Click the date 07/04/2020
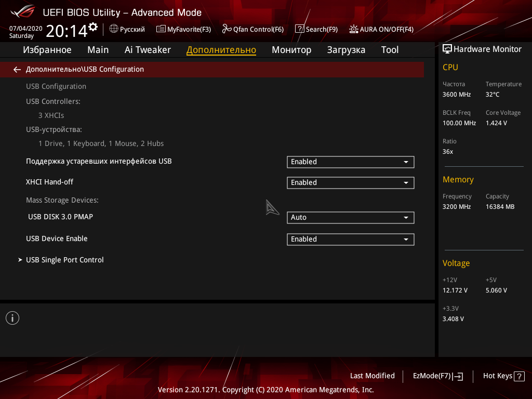The image size is (532, 399). tap(26, 29)
